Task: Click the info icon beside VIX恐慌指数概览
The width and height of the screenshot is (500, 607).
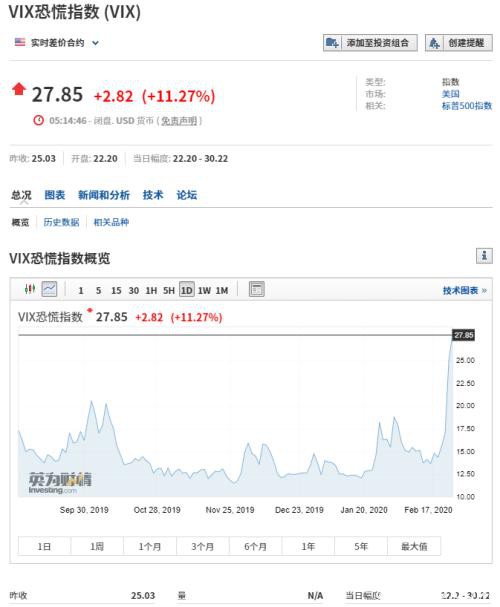Action: click(484, 256)
